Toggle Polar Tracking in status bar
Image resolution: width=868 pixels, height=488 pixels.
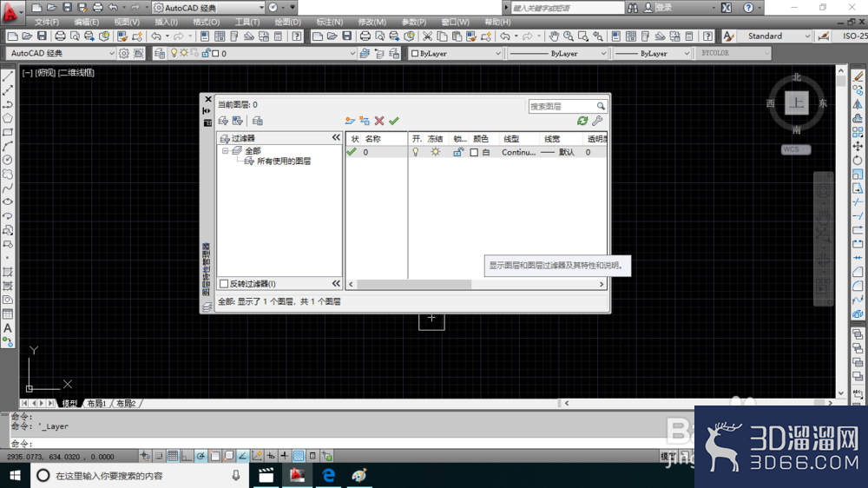click(x=201, y=456)
